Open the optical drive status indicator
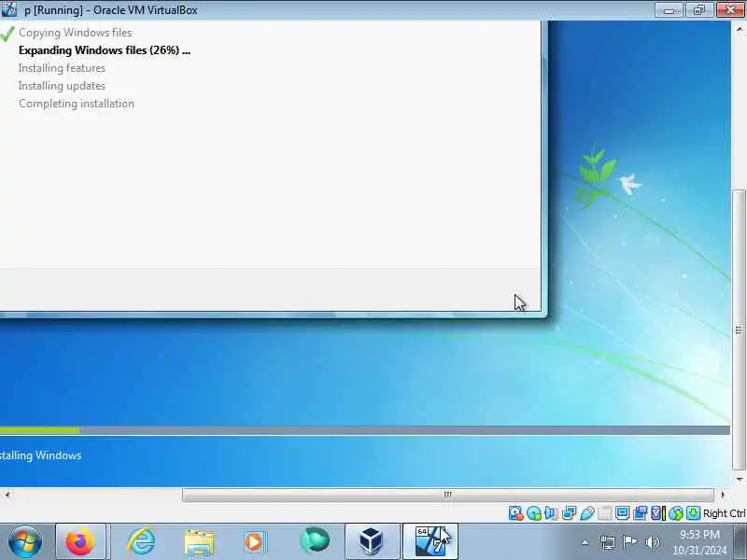Image resolution: width=747 pixels, height=560 pixels. coord(534,513)
